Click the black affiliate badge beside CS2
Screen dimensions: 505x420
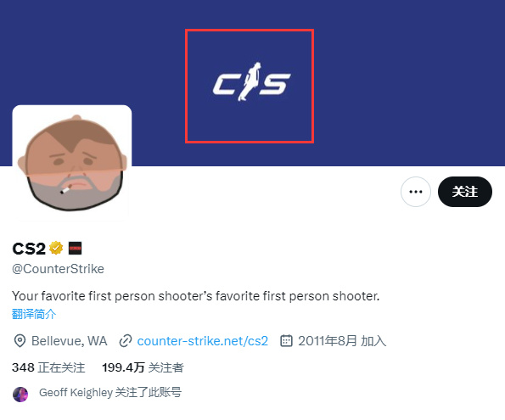75,248
